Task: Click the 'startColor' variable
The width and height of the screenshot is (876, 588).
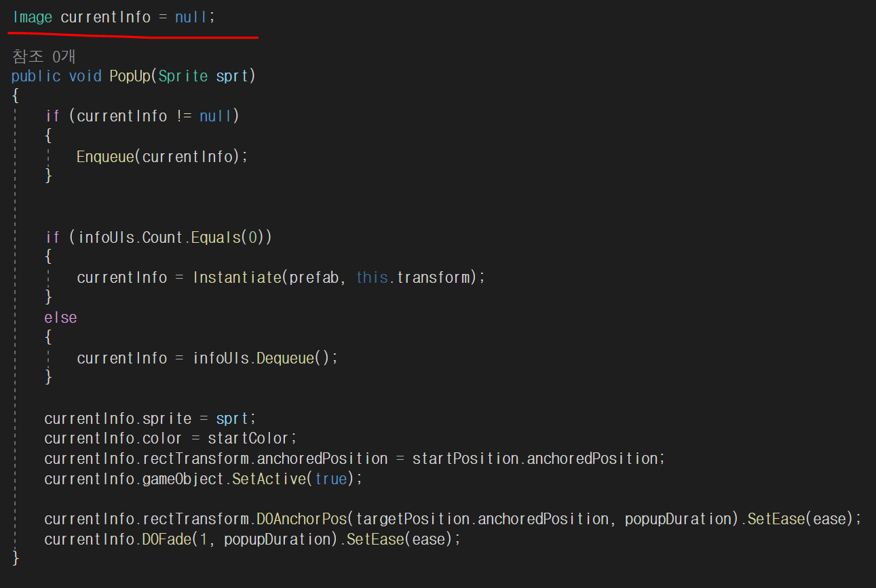Action: [250, 438]
